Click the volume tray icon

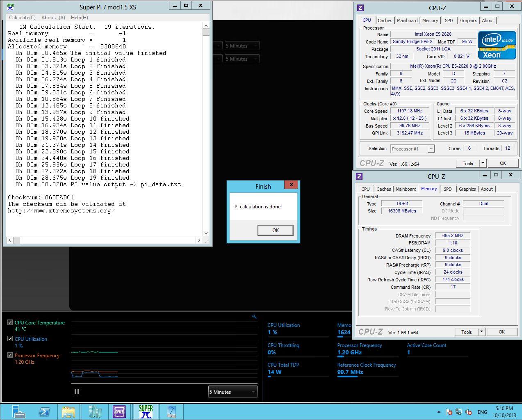[x=469, y=412]
